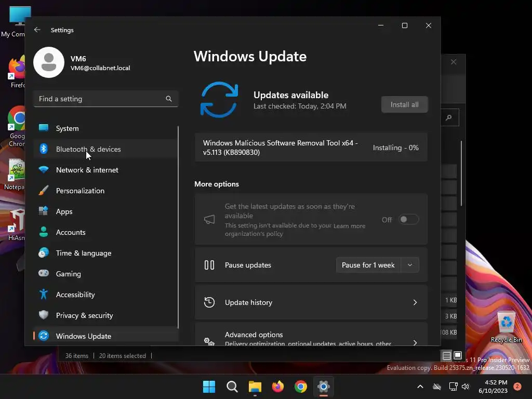
Task: Select the Notepad++ desktop shortcut
Action: tap(15, 174)
